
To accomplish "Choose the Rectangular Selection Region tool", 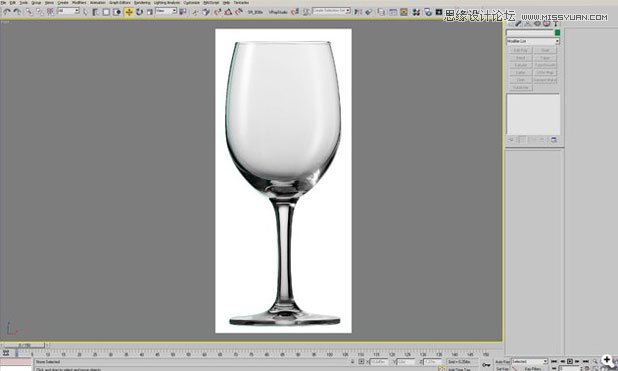I will tap(106, 12).
